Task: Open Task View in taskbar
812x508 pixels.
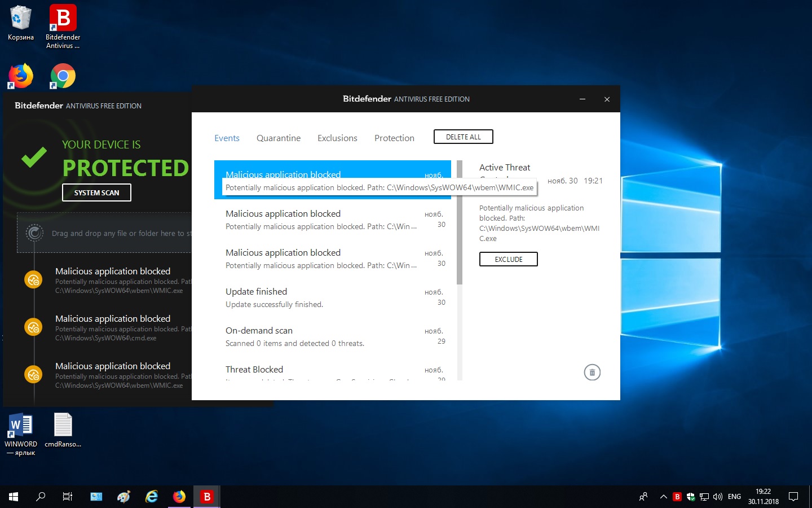Action: click(68, 497)
